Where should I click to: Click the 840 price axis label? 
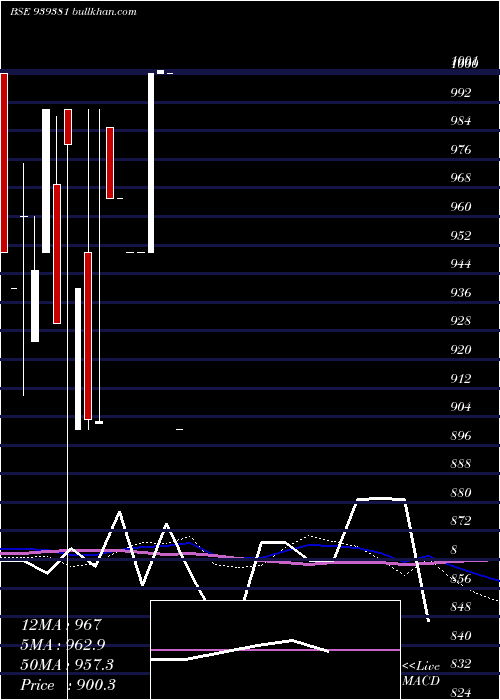(461, 636)
